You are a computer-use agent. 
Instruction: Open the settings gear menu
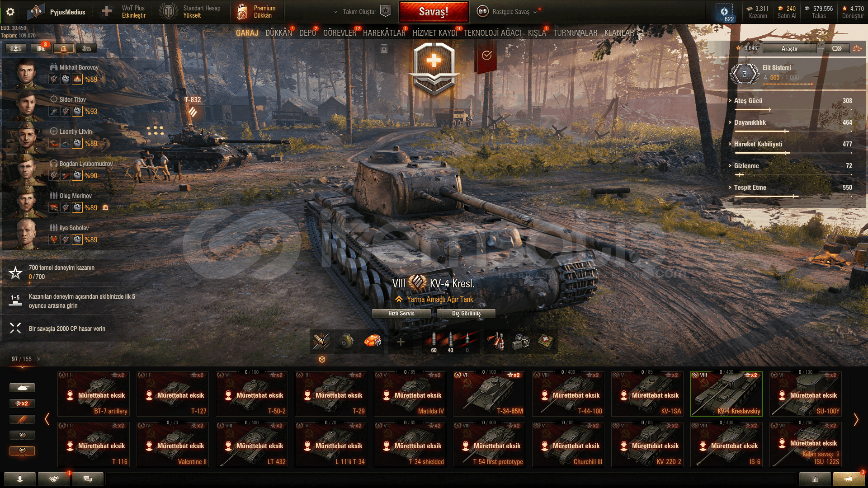(x=10, y=12)
